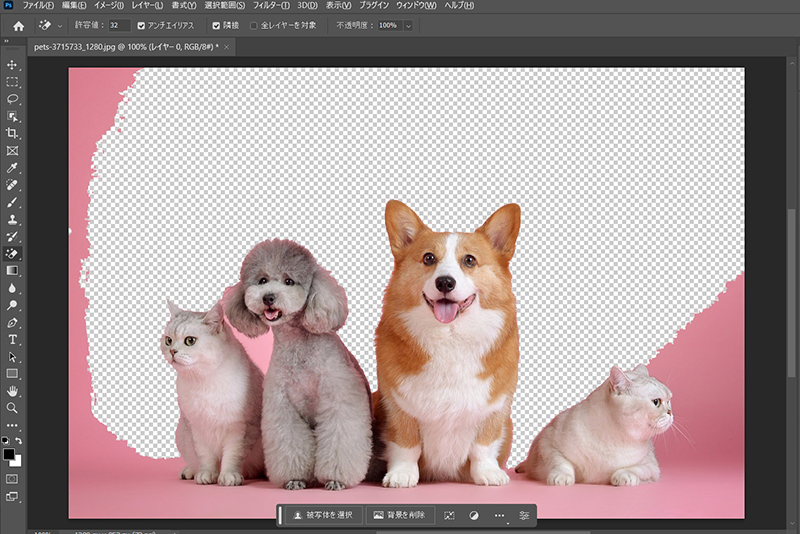Open the 選択範囲 menu
800x534 pixels.
pos(224,5)
